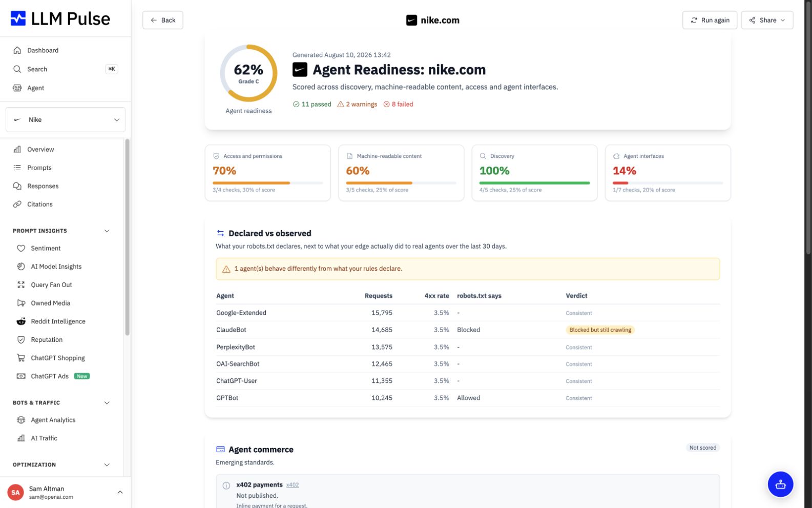The height and width of the screenshot is (508, 812).
Task: Open the Share dropdown menu
Action: (x=767, y=20)
